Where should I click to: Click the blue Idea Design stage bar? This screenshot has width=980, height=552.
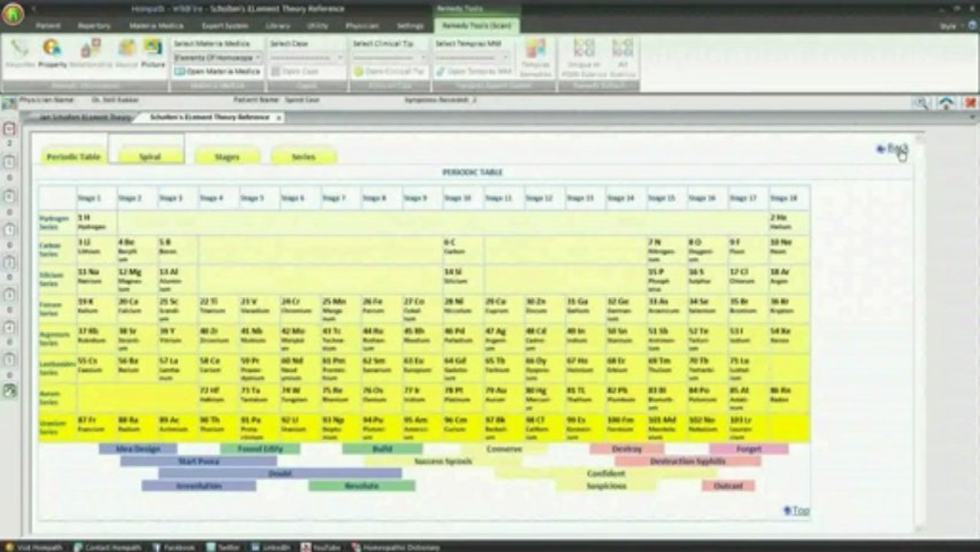point(138,449)
